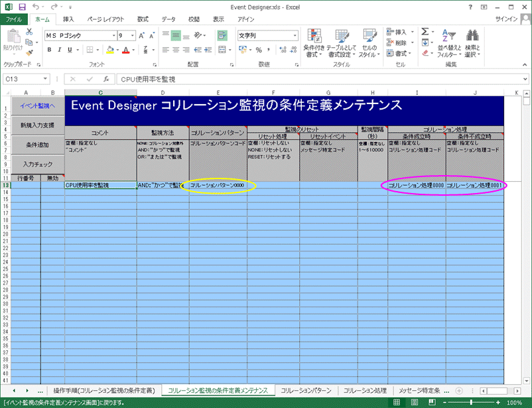This screenshot has width=532, height=408.
Task: Click the Copy icon in clipboard group
Action: pyautogui.click(x=29, y=42)
